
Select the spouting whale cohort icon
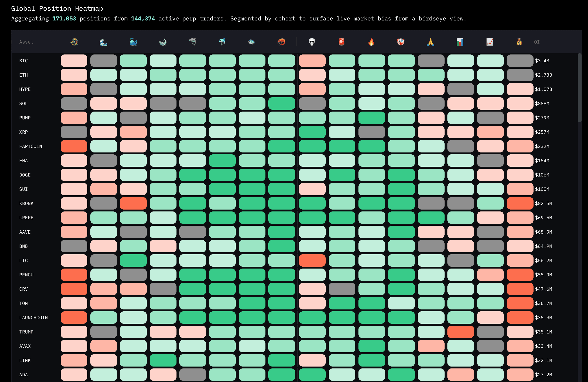(x=133, y=42)
